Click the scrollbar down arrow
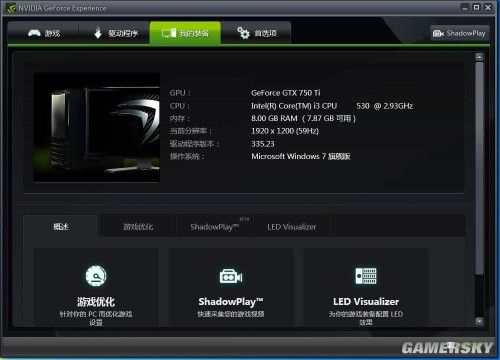This screenshot has height=360, width=500. click(x=479, y=321)
